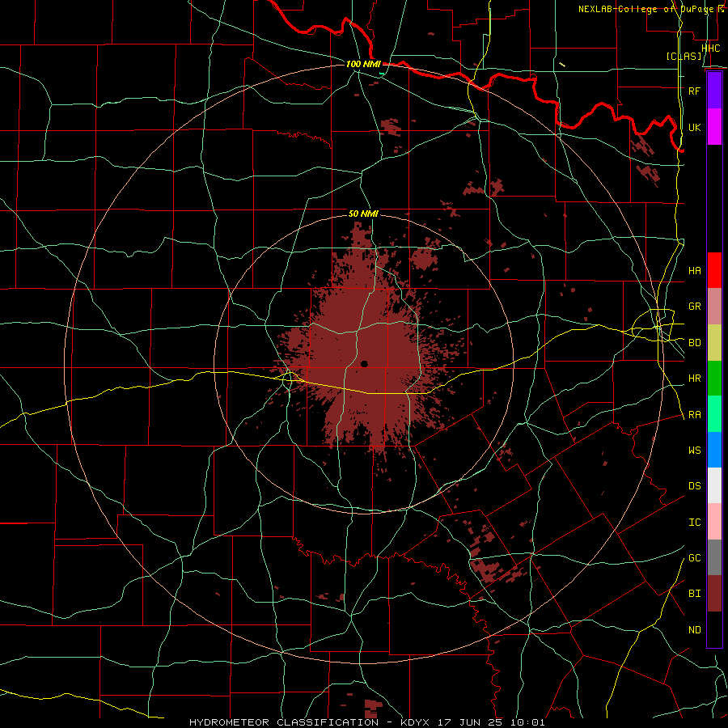Screen dimensions: 728x728
Task: Select the white DS legend swatch
Action: pyautogui.click(x=714, y=485)
